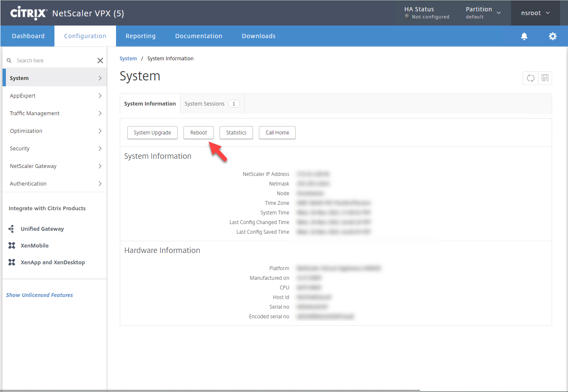Select Traffic Management in the navigation

[x=54, y=113]
